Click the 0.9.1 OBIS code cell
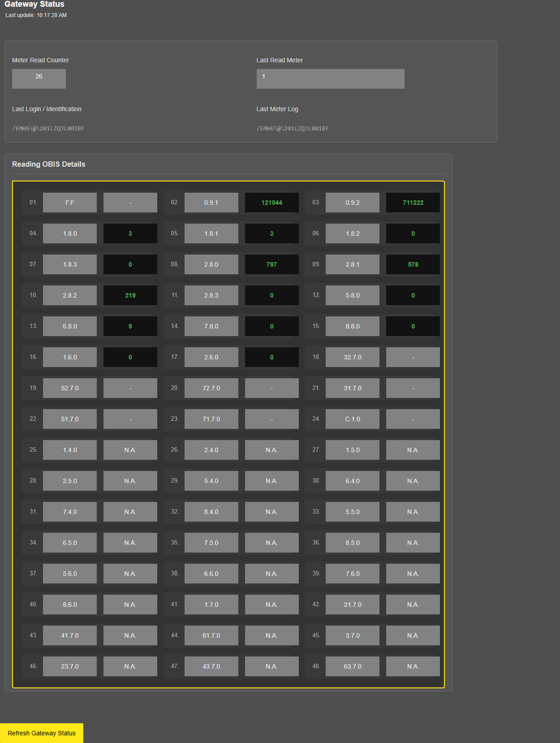Viewport: 560px width, 743px height. pos(211,203)
